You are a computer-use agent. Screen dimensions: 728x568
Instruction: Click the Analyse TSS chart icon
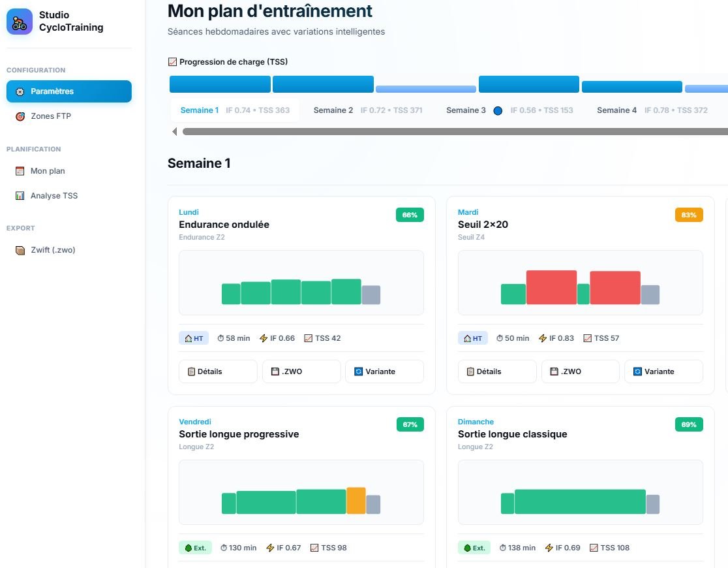[20, 196]
